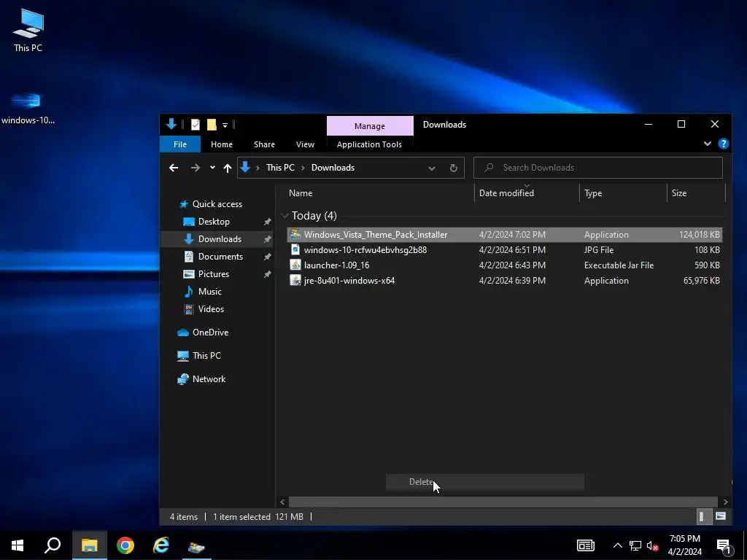Launch Internet Explorer from taskbar
The height and width of the screenshot is (560, 747).
click(x=161, y=545)
